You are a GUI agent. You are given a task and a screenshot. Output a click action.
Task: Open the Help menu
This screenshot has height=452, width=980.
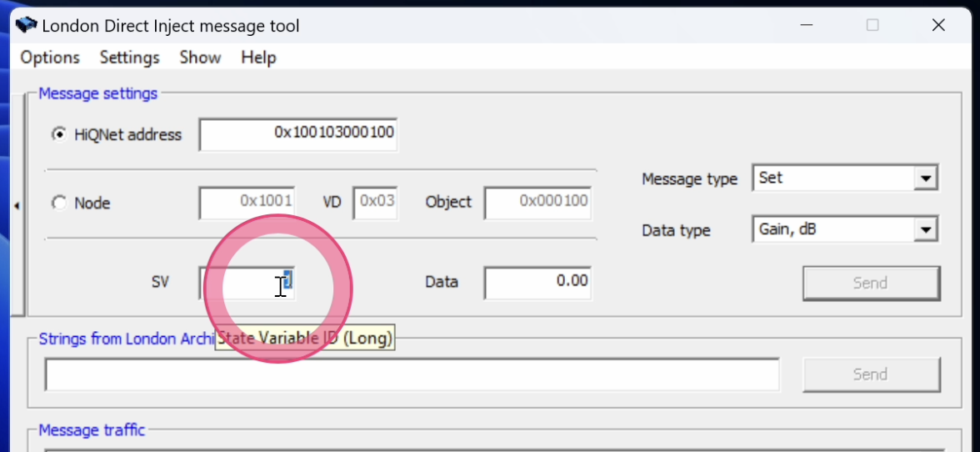pos(258,58)
